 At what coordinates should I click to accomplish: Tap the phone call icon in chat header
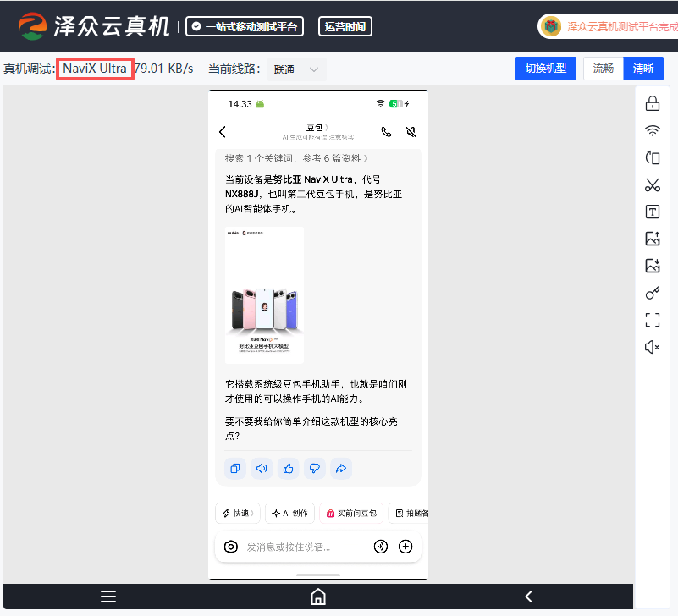click(x=386, y=132)
